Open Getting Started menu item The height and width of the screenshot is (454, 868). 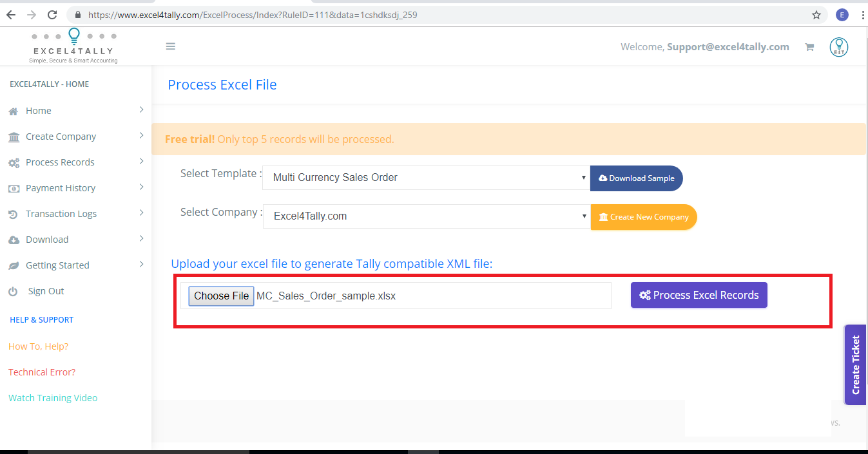click(57, 265)
